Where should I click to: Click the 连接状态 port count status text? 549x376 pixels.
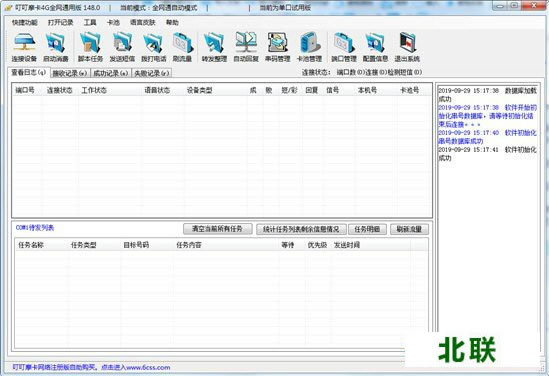[x=362, y=72]
